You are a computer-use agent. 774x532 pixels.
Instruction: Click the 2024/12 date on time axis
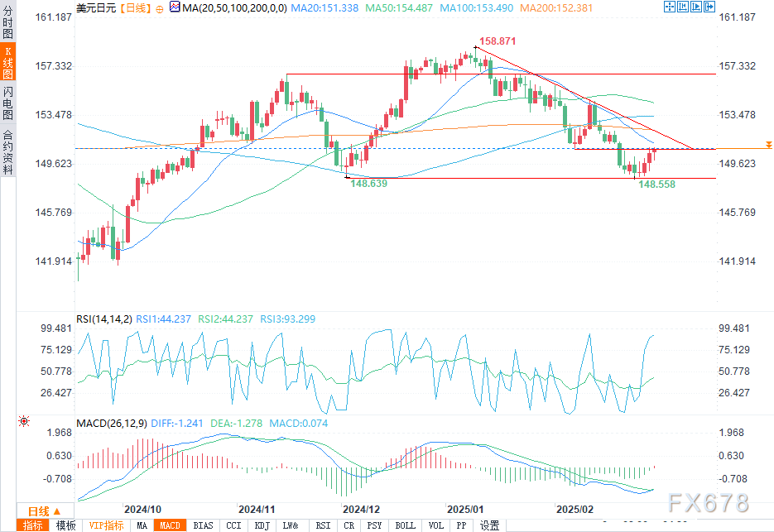[x=361, y=510]
